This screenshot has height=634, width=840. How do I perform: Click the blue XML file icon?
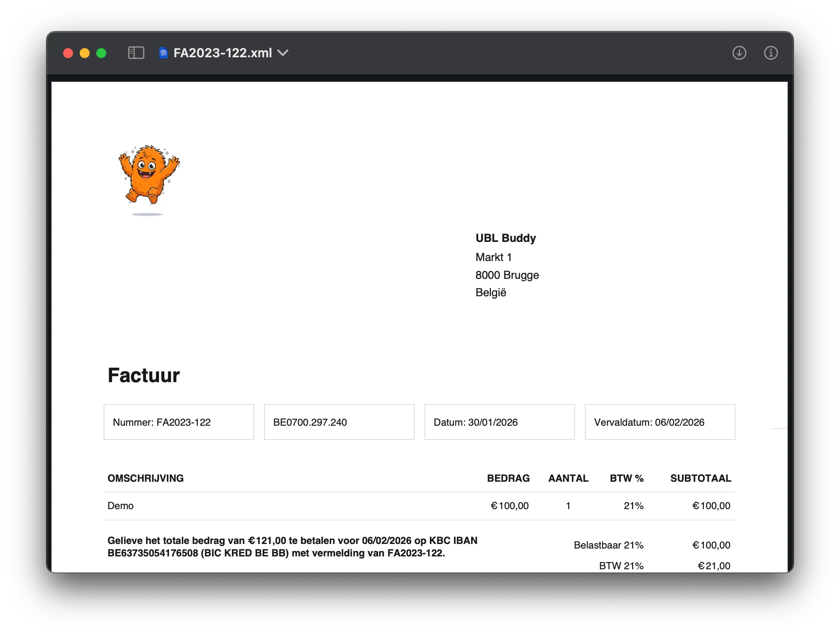point(164,53)
